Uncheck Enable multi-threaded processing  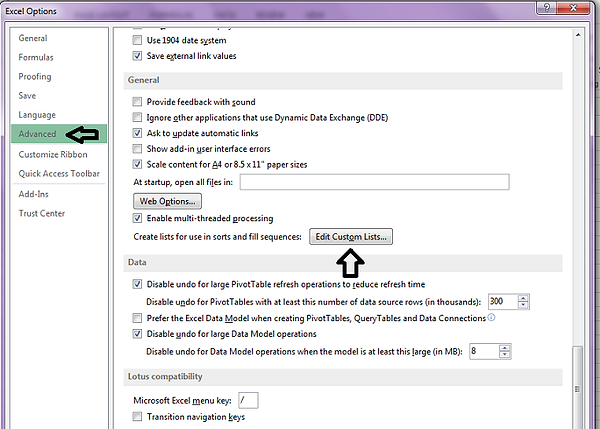point(137,219)
